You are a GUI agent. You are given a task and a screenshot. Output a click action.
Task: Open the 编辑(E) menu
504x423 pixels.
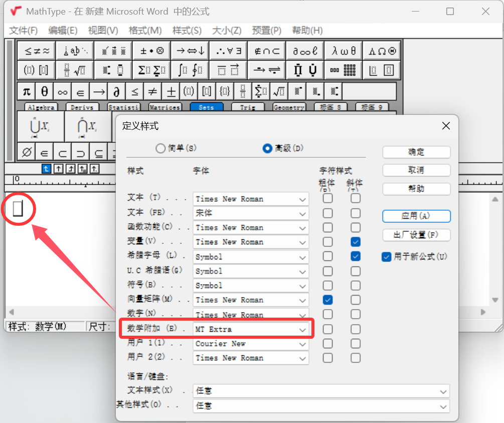63,31
